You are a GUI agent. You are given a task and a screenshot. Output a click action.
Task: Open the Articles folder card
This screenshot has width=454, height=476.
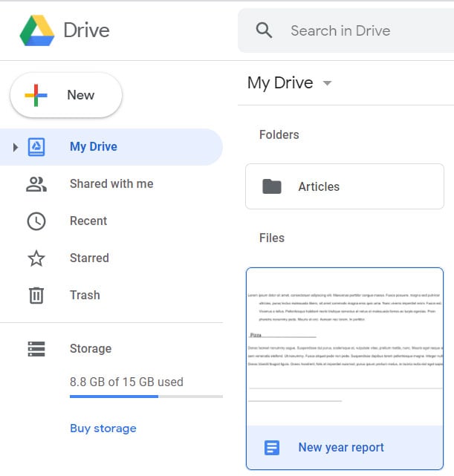pos(345,186)
